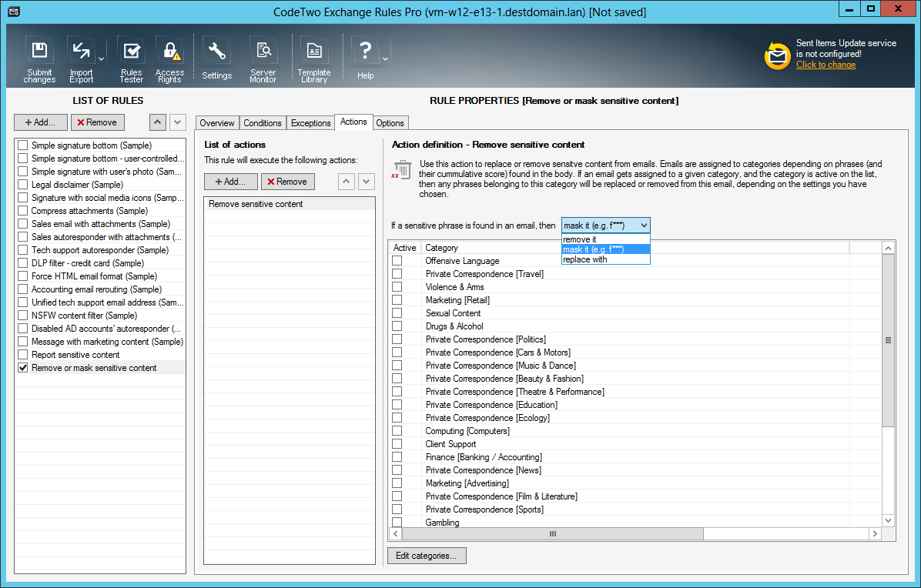Viewport: 921px width, 588px height.
Task: Click Add button in List of Rules
Action: (x=41, y=122)
